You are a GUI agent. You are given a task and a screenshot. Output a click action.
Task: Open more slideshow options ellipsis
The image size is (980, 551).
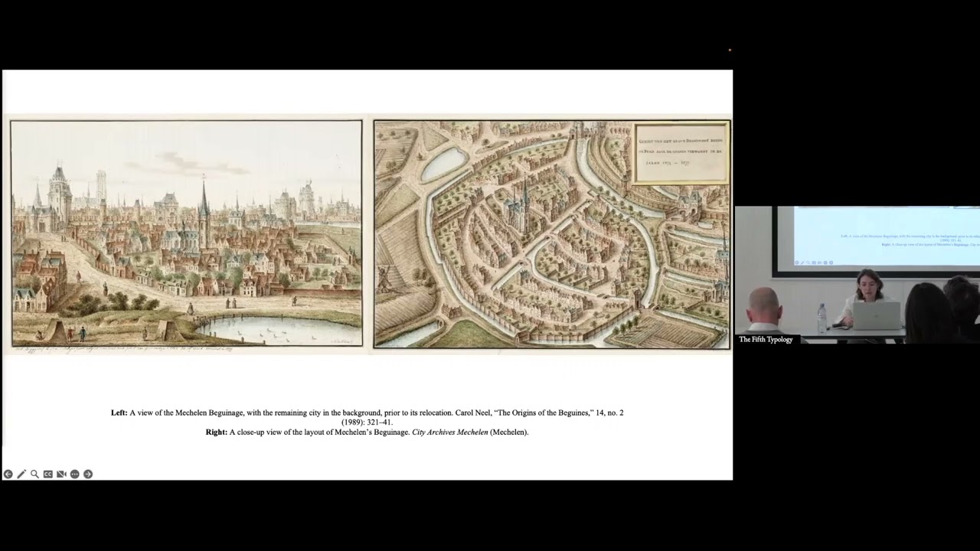tap(74, 474)
